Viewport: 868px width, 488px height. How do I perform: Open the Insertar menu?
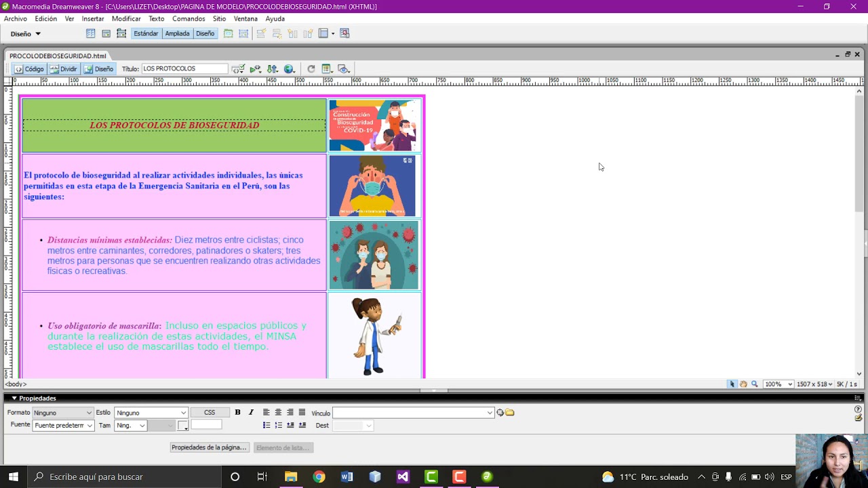(x=93, y=19)
